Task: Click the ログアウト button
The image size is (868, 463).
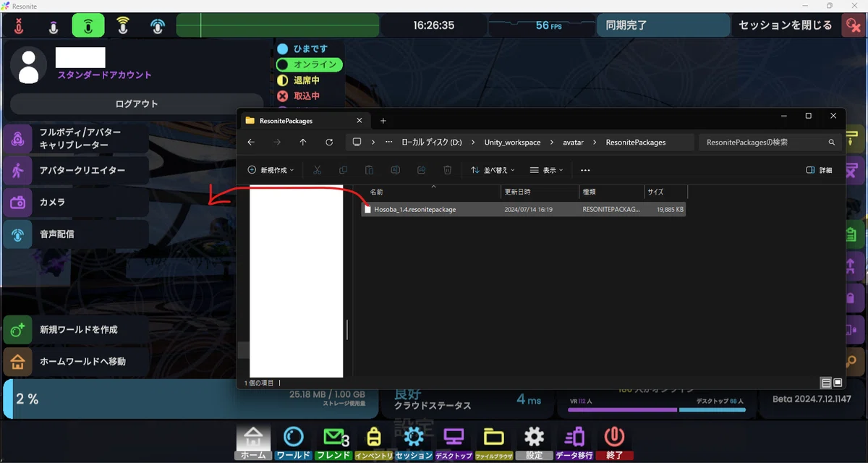Action: [137, 103]
